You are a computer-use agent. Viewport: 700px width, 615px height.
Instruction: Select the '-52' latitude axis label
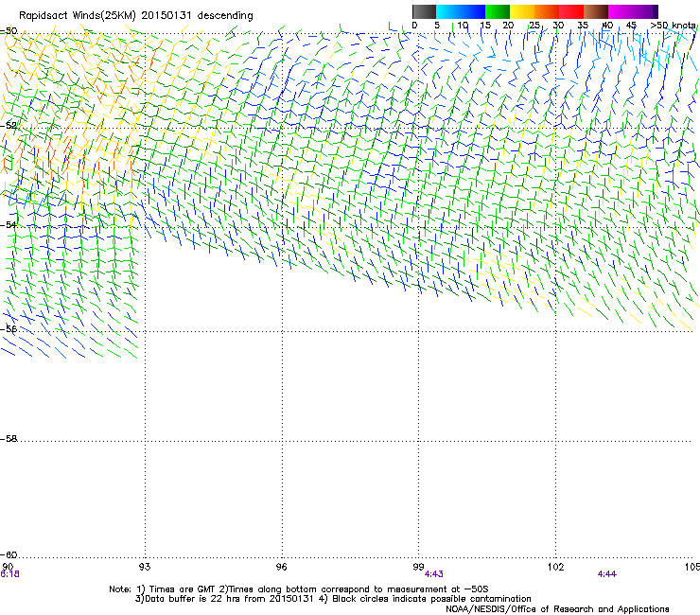9,126
